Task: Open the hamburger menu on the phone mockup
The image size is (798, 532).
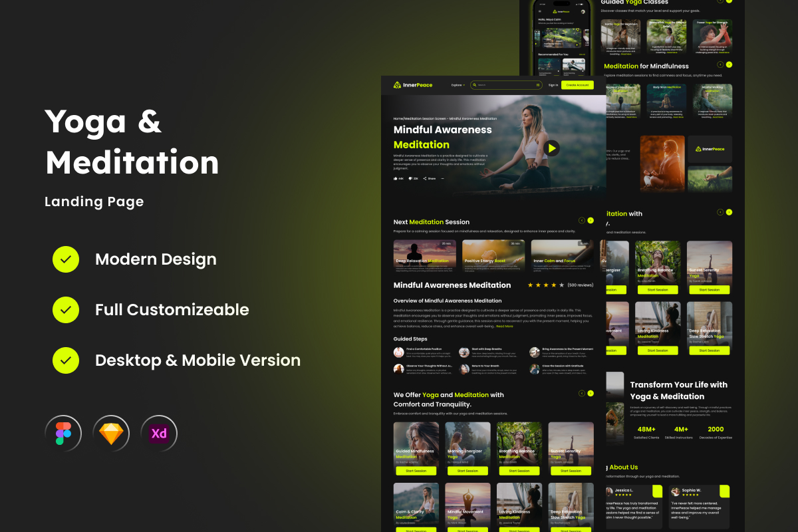Action: [540, 11]
